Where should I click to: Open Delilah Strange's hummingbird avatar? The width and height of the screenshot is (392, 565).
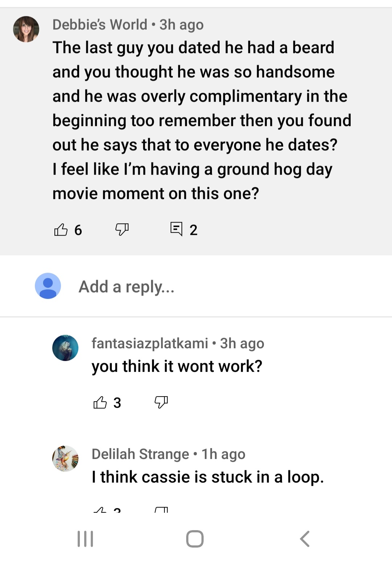coord(65,459)
